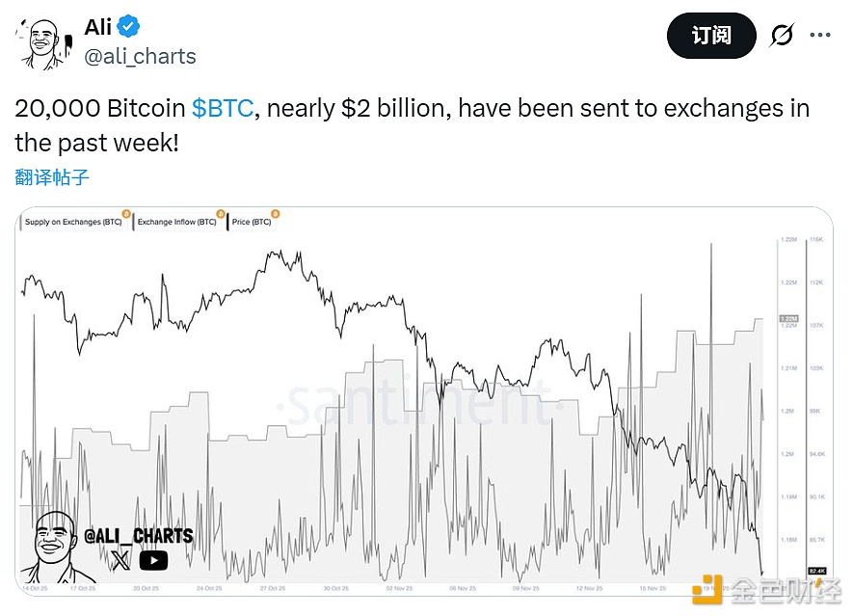Image resolution: width=853 pixels, height=616 pixels.
Task: Click the Bitcoin badge on Price legend
Action: 275,213
